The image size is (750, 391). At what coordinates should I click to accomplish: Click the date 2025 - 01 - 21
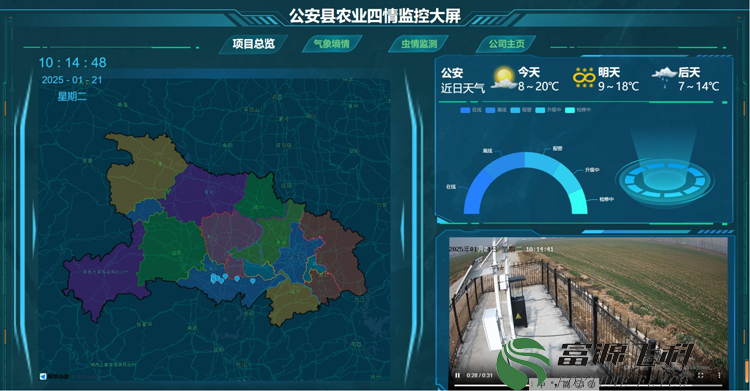[72, 80]
